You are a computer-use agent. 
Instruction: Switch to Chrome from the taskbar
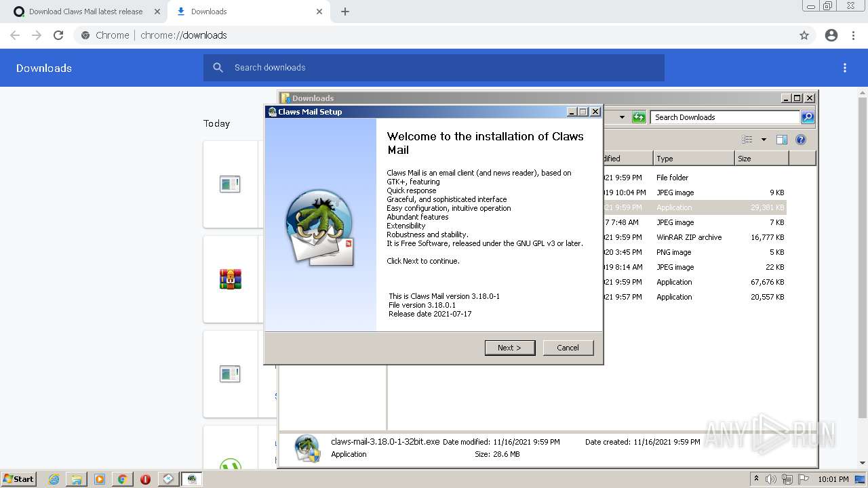click(x=122, y=479)
